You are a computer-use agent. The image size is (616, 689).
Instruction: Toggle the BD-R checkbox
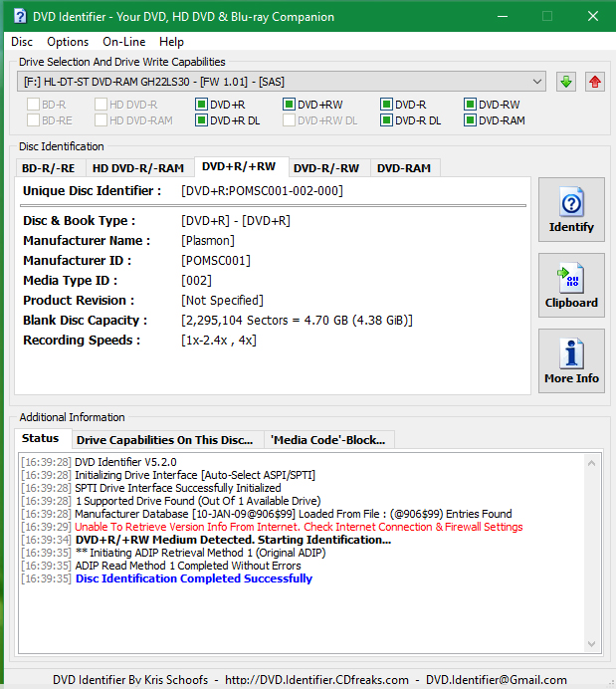[x=34, y=105]
